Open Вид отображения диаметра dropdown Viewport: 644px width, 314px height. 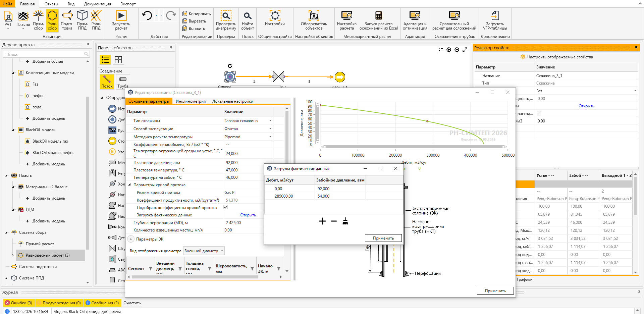[204, 251]
